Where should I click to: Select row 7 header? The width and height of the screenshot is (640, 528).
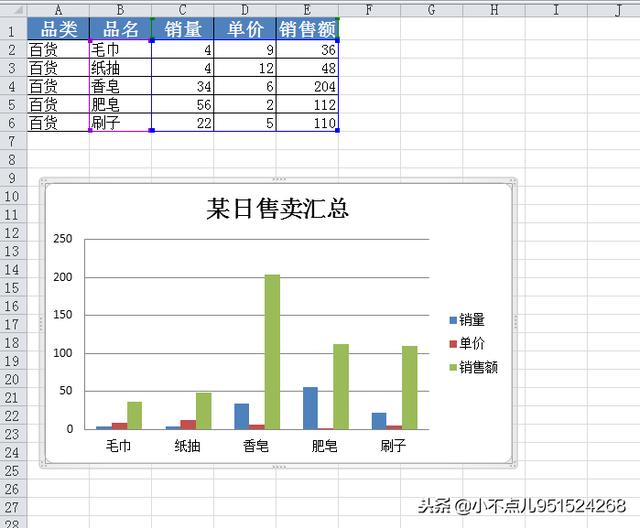(12, 141)
